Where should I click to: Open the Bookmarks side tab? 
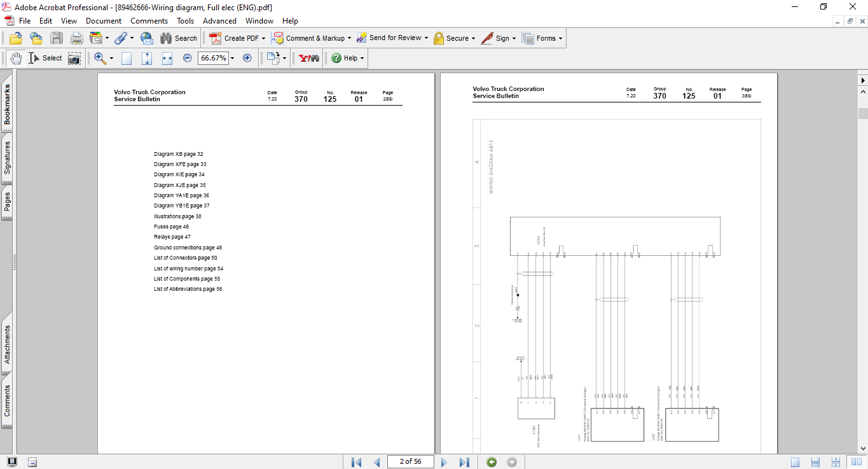tap(7, 105)
